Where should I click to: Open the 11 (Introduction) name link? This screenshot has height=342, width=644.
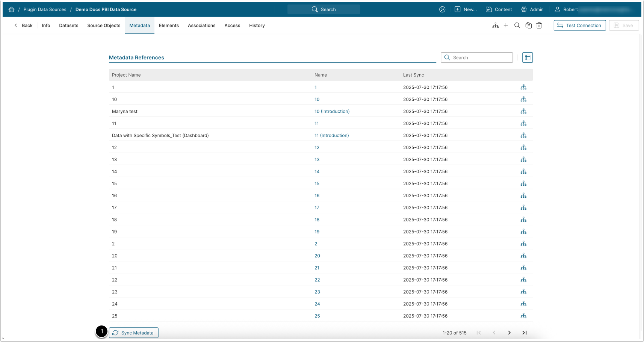coord(331,136)
